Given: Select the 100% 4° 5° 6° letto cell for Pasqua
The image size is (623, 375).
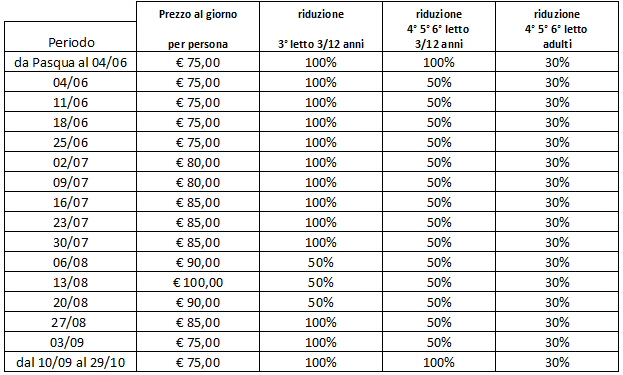Looking at the screenshot, I should point(439,62).
